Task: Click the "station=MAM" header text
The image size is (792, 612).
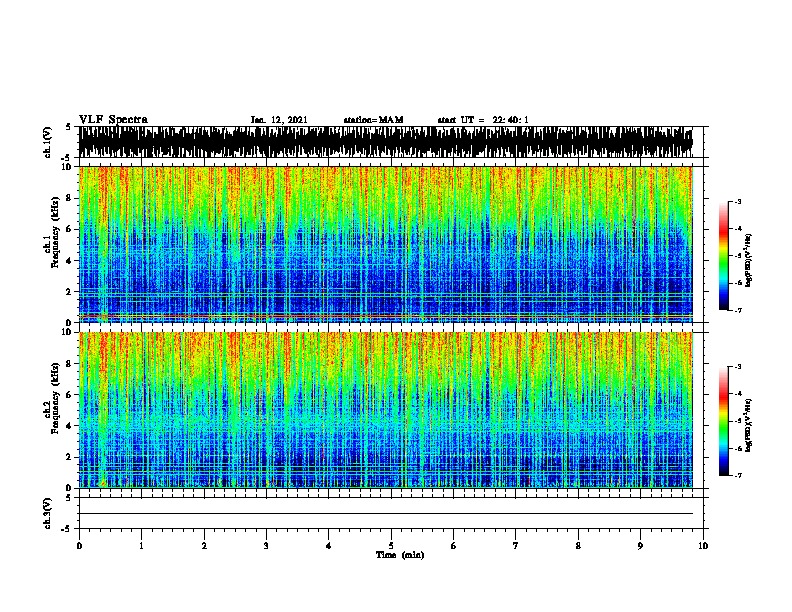Action: click(x=373, y=120)
